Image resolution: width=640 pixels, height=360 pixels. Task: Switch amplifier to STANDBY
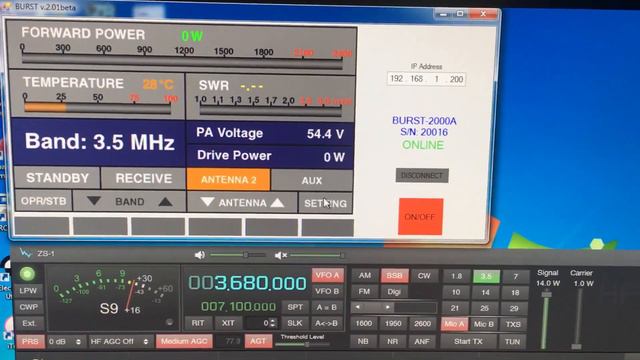click(x=57, y=178)
